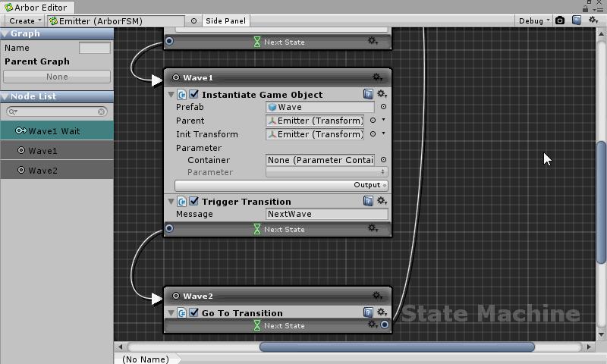
Task: Open the disabled Parameter dropdown
Action: [327, 172]
